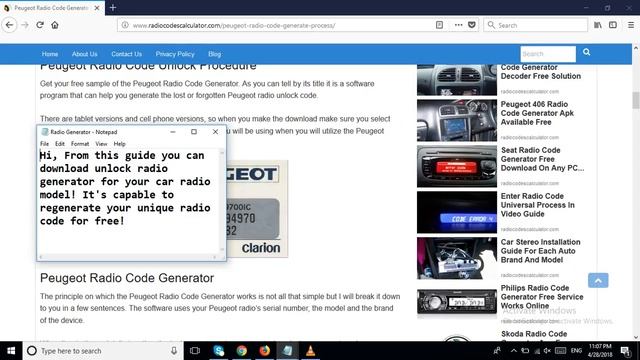Open Notepad Edit menu
This screenshot has width=640, height=360.
60,144
